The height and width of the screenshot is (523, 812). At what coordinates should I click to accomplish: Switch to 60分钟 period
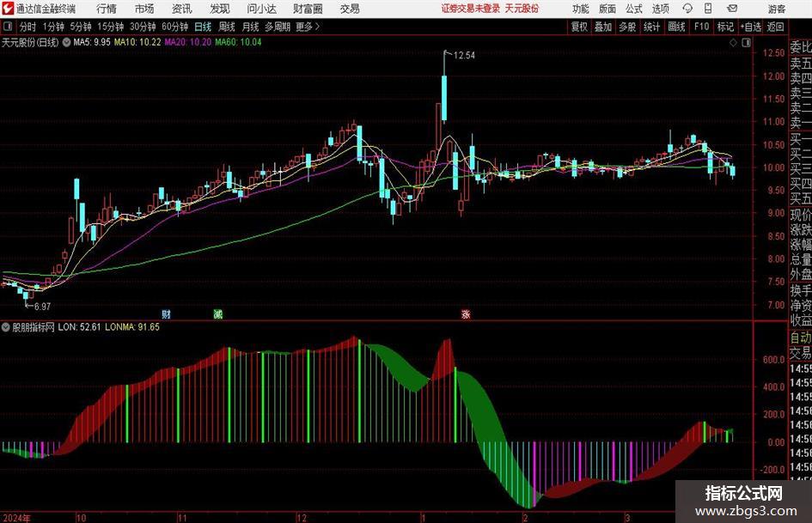[x=175, y=27]
